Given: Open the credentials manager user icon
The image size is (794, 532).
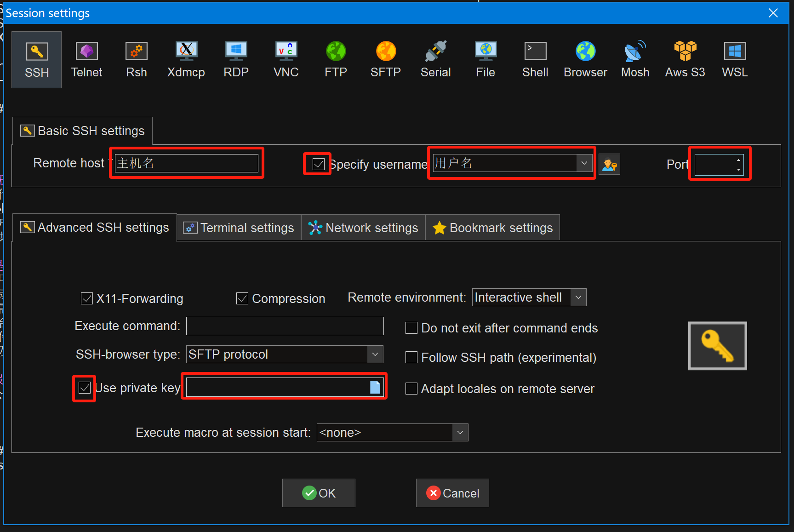Looking at the screenshot, I should [x=610, y=164].
